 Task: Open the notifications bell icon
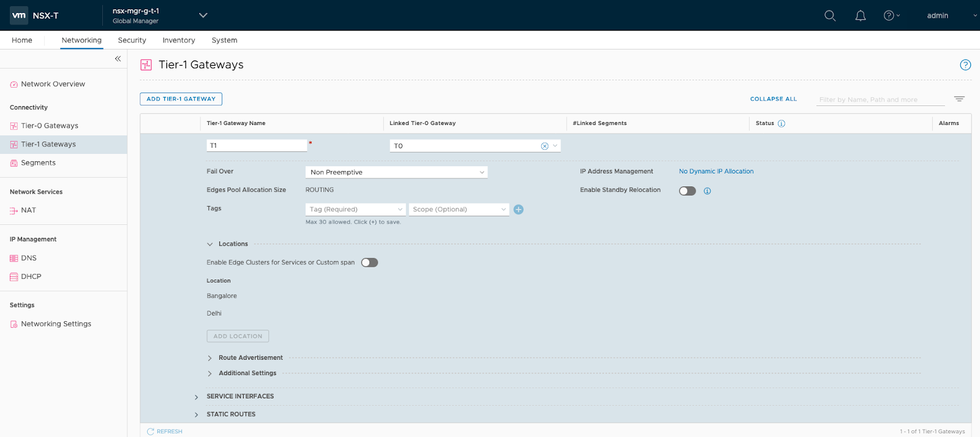click(x=861, y=16)
